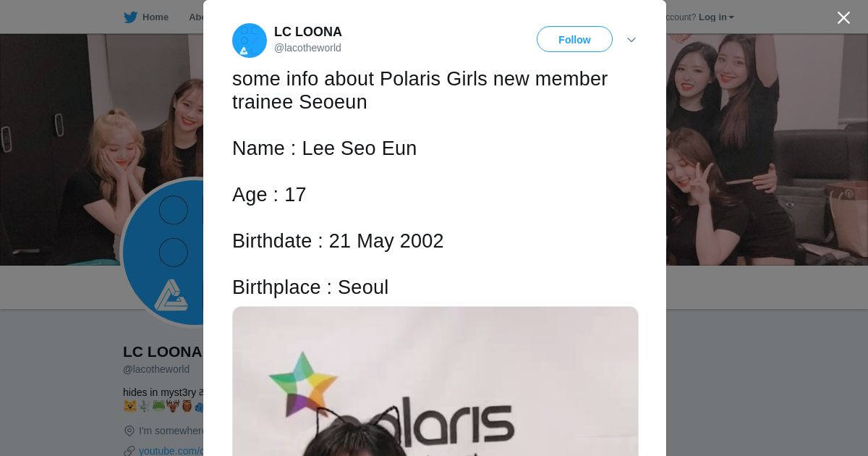Open the About menu item
This screenshot has width=868, height=456.
[196, 17]
